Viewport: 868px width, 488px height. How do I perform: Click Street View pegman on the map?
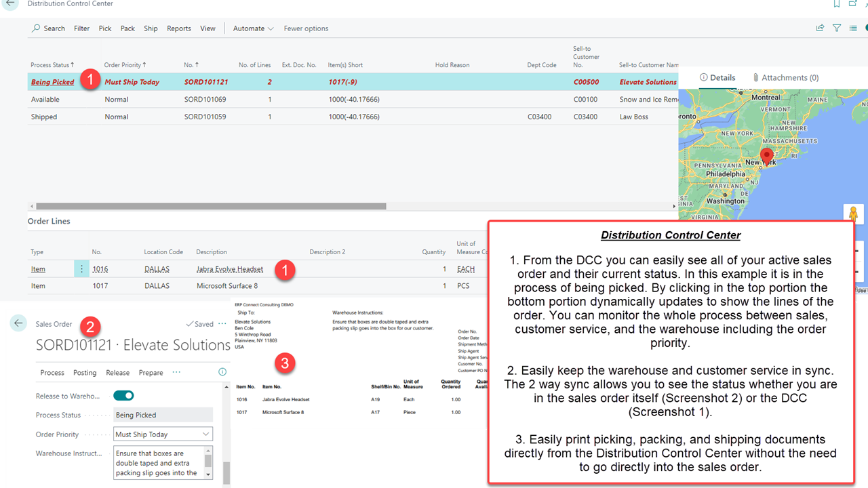pyautogui.click(x=853, y=214)
